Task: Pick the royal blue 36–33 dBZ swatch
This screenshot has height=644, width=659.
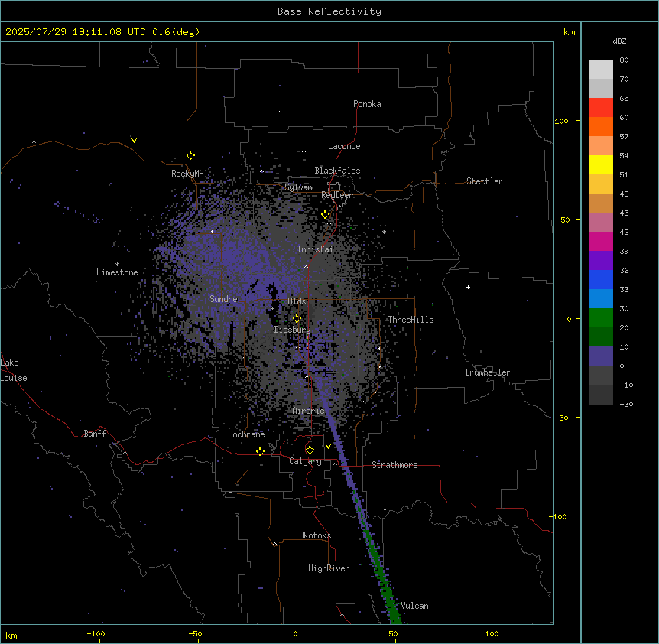Action: [601, 279]
